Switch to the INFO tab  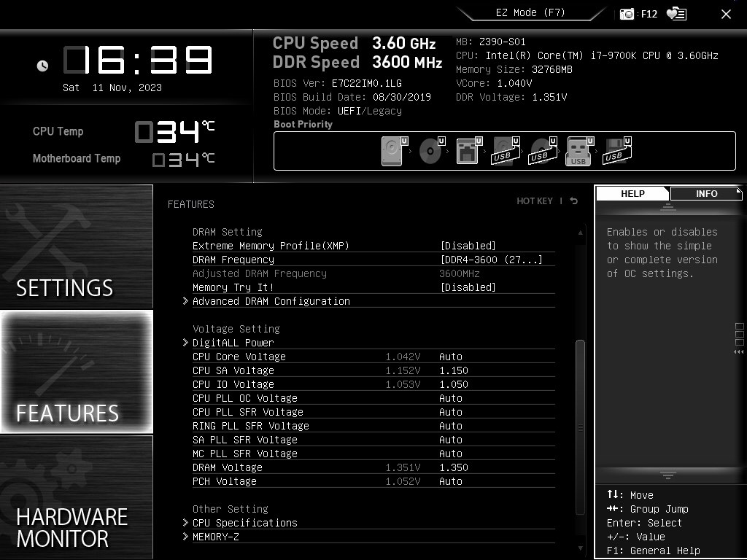pos(706,194)
